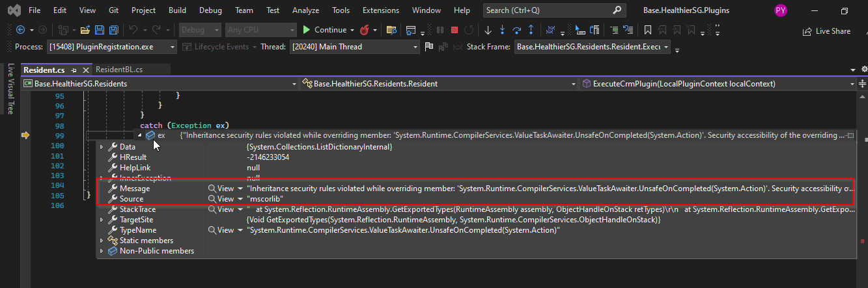Open the Process dropdown for PluginRegistration.exe
Viewport: 868px width, 288px height.
(172, 47)
